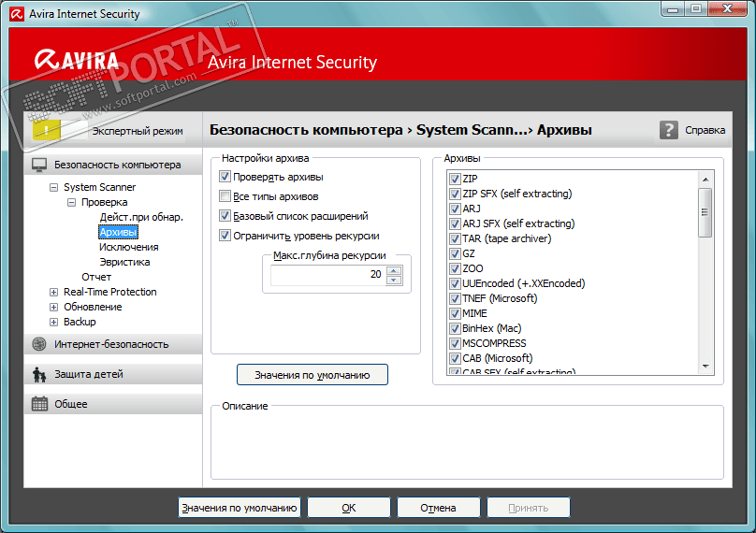Decrease max recursion depth with down arrow

pyautogui.click(x=394, y=280)
